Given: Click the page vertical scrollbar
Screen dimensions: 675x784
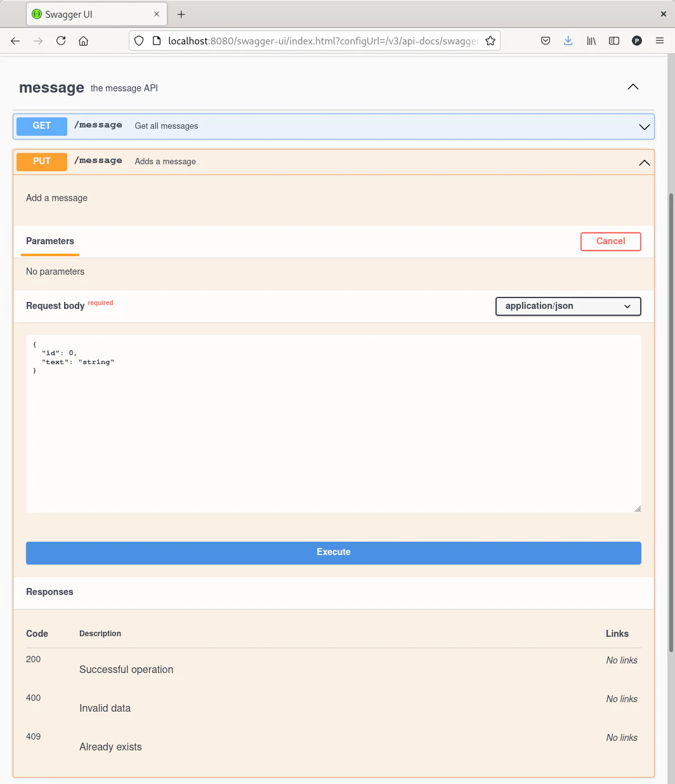Looking at the screenshot, I should [x=671, y=419].
